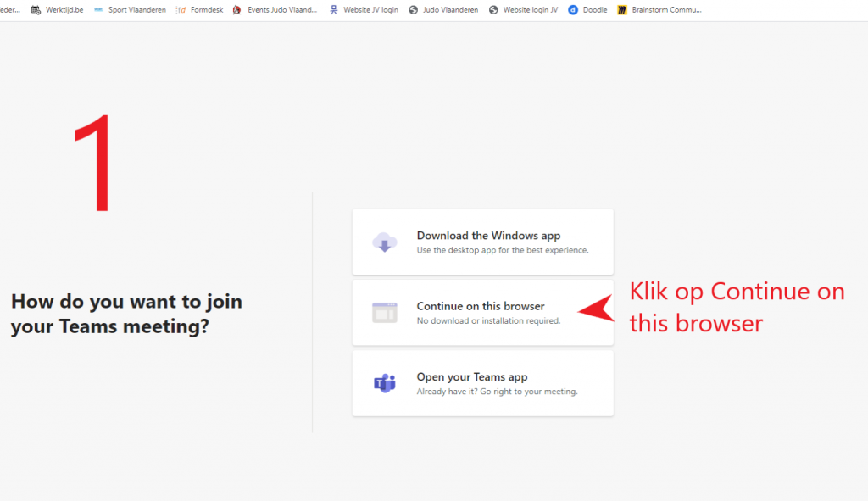This screenshot has height=501, width=868.
Task: Open the Events Judo Vlaanderen bookmark
Action: tap(275, 10)
